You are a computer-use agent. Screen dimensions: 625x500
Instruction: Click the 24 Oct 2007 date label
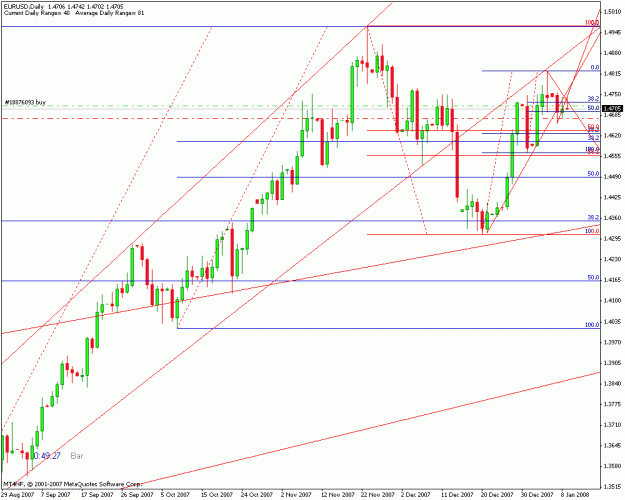click(257, 495)
